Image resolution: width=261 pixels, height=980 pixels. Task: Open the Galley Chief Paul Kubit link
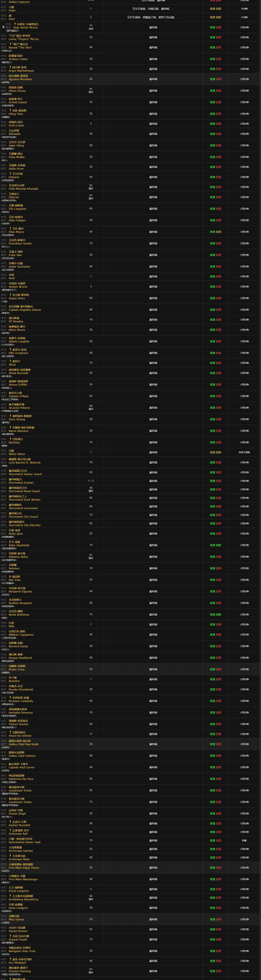pyautogui.click(x=24, y=744)
